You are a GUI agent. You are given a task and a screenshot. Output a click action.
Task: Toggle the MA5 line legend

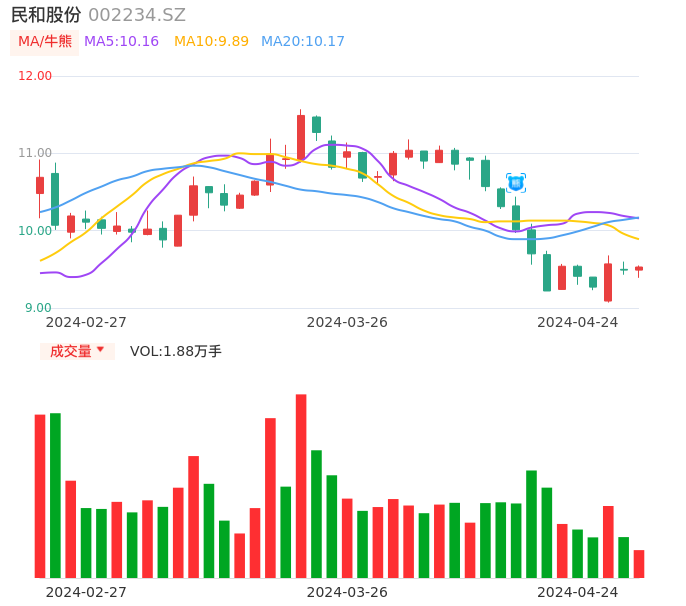[122, 41]
